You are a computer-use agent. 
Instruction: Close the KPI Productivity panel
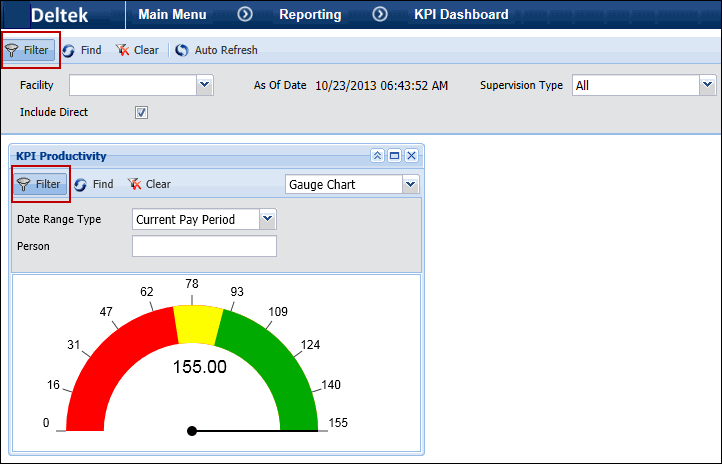411,156
